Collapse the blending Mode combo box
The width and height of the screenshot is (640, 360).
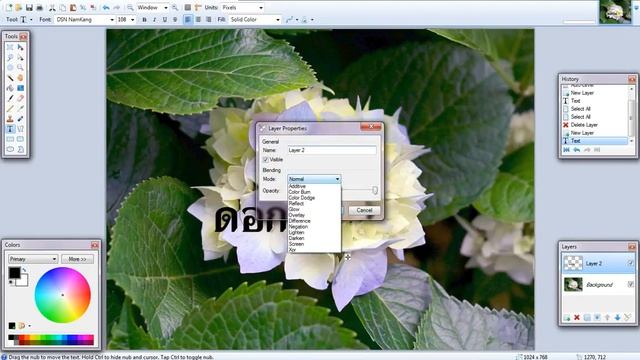click(314, 179)
